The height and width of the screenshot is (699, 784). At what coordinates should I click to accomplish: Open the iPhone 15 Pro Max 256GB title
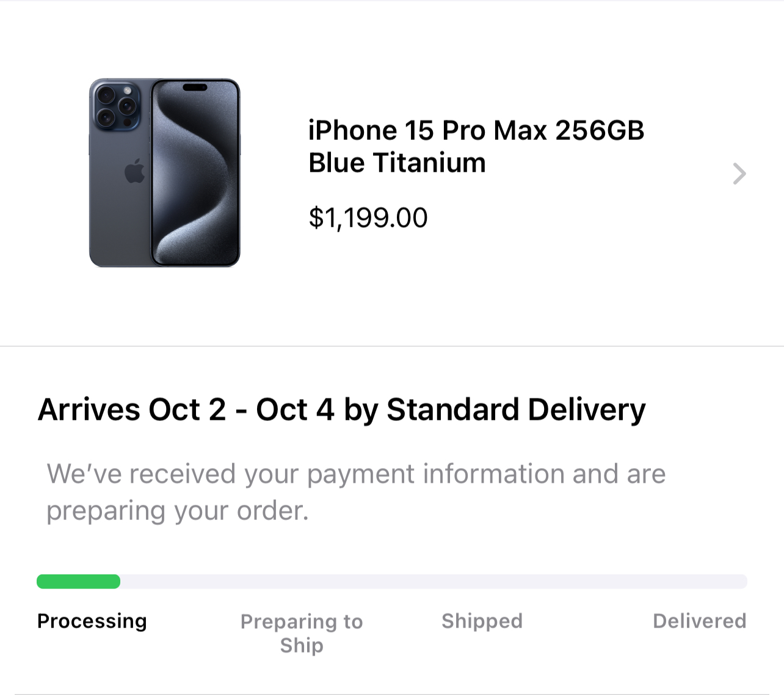pos(476,131)
